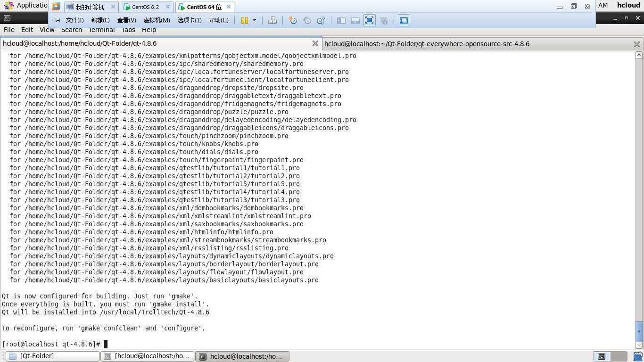Image resolution: width=644 pixels, height=362 pixels.
Task: Close the 我的计算机 tab
Action: tap(113, 7)
